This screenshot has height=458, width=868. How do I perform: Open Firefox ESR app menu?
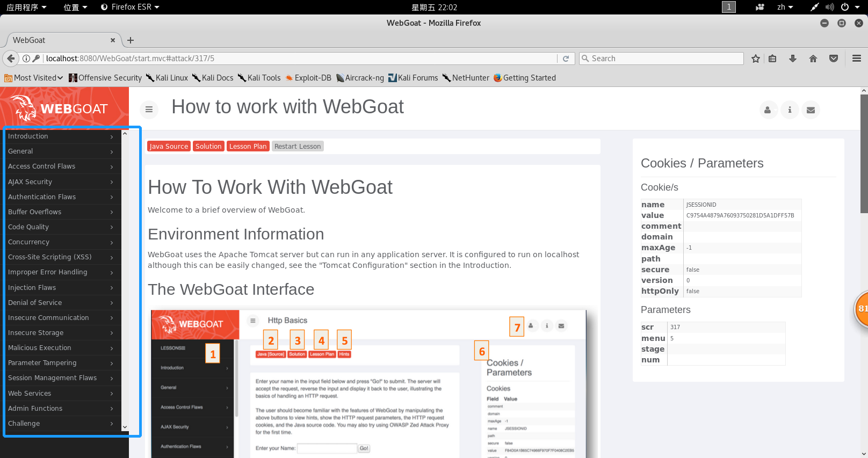(131, 7)
